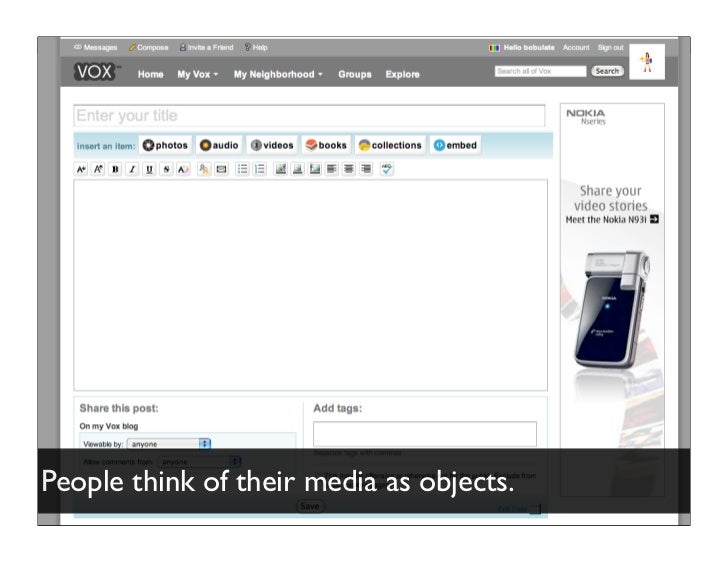Click the Sign out link
The image size is (728, 563).
pos(610,48)
